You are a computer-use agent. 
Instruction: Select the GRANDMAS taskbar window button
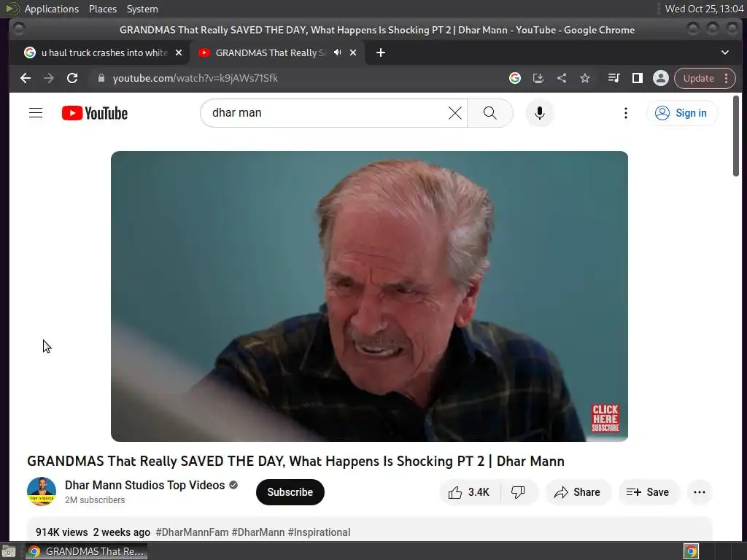(86, 551)
